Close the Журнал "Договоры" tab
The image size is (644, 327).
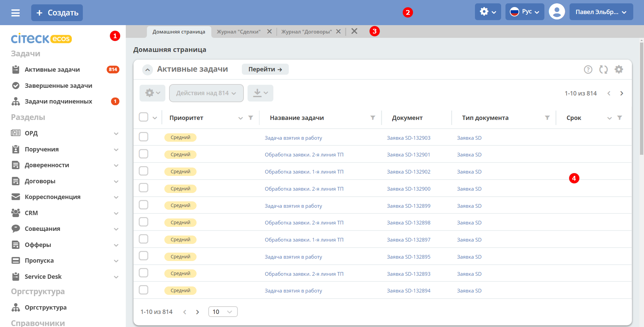[338, 31]
